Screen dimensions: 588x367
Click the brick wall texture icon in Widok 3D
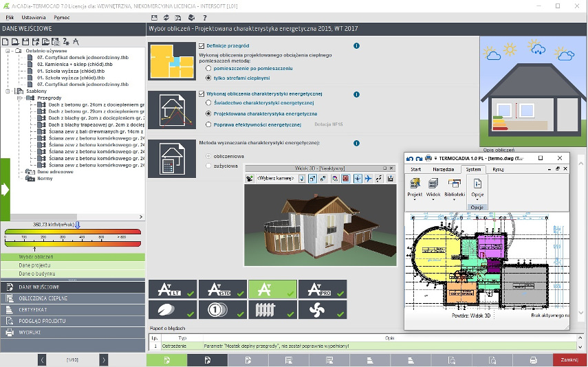coord(346,179)
